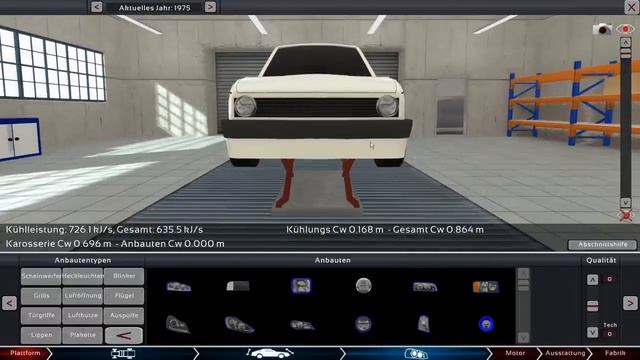640x360 pixels.
Task: Go to previous section with bottom-left arrow
Action: tap(9, 303)
